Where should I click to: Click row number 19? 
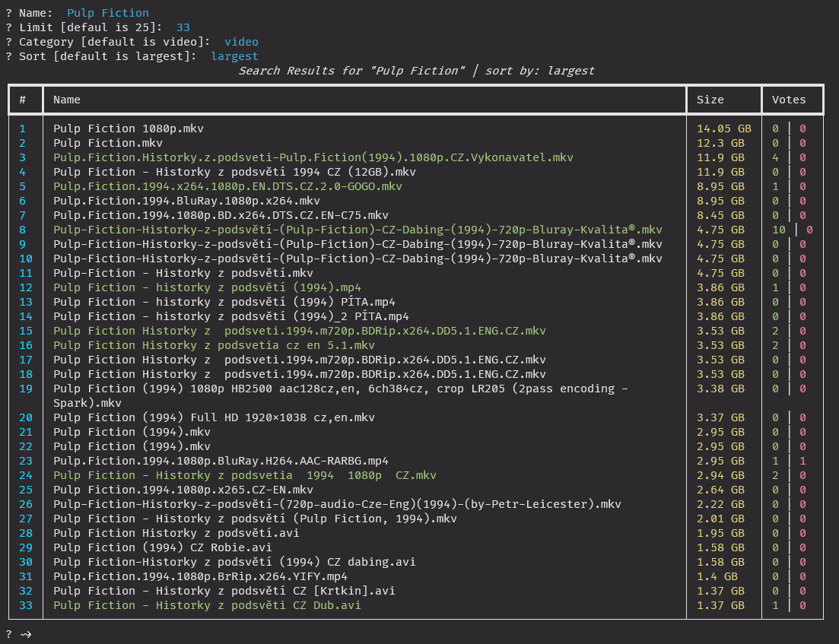pos(26,389)
